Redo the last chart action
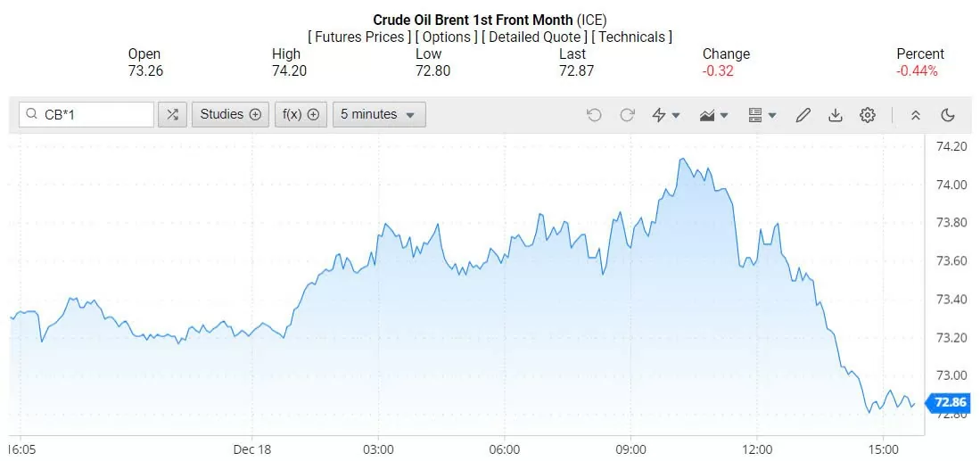 627,114
